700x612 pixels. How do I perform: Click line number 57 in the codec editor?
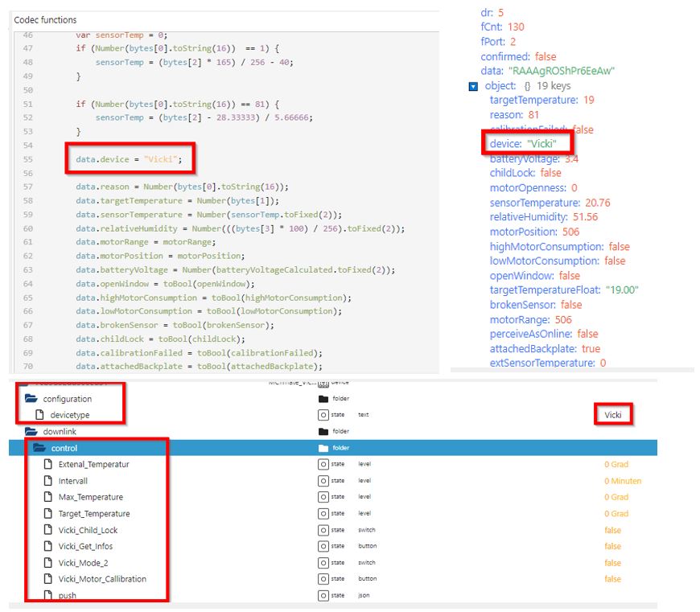[27, 187]
